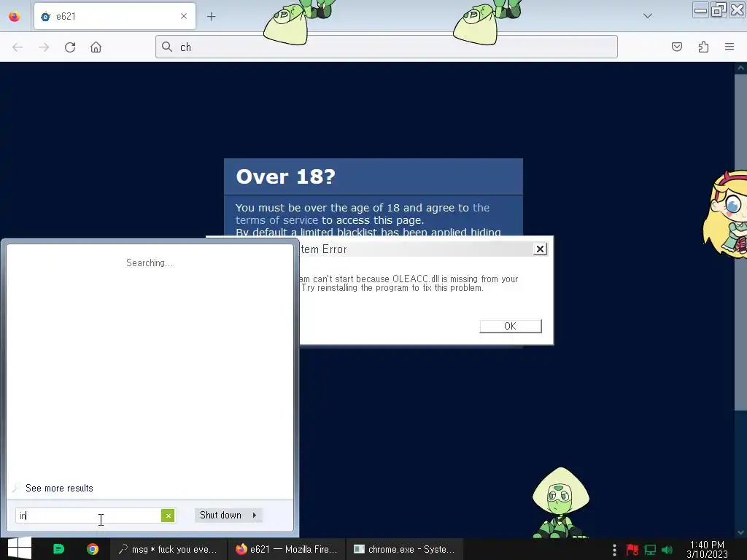Expand the Shut down options arrow
This screenshot has width=747, height=560.
pyautogui.click(x=255, y=516)
